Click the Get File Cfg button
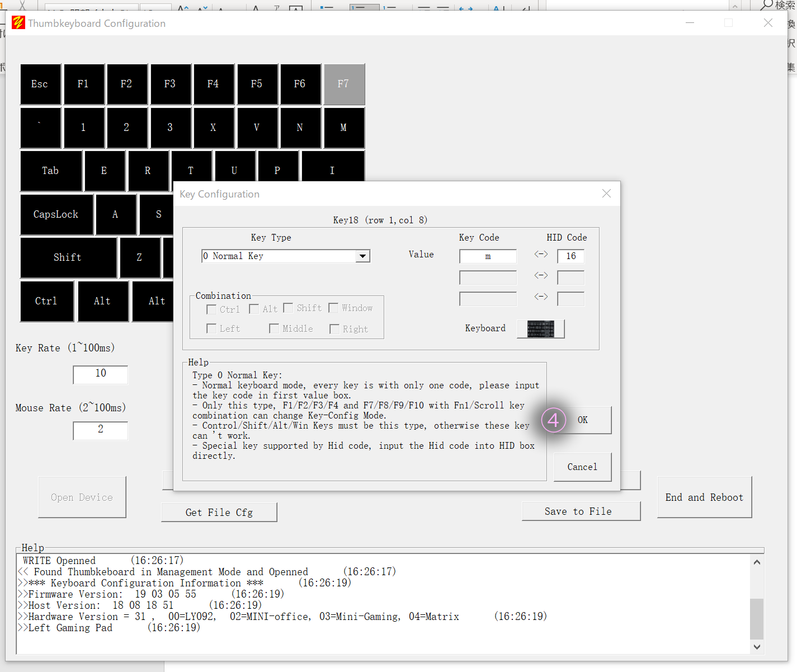This screenshot has height=672, width=797. [219, 513]
